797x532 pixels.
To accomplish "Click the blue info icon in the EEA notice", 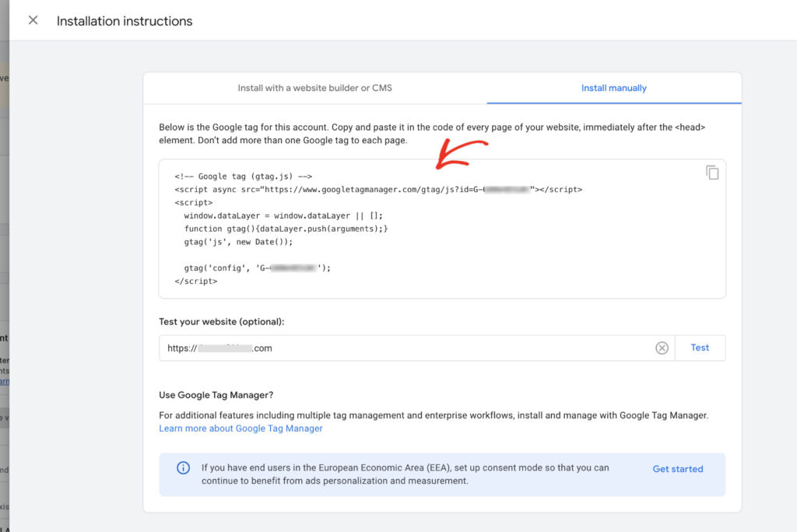I will tap(183, 468).
